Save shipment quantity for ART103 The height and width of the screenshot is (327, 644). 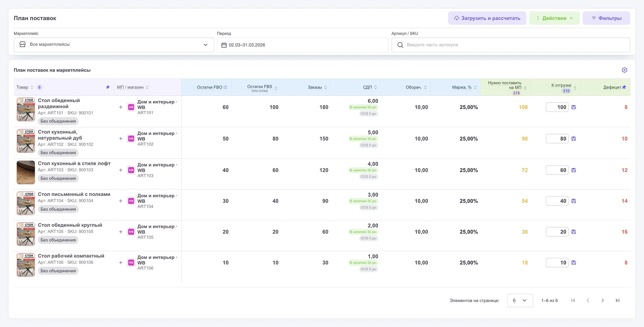coord(574,170)
